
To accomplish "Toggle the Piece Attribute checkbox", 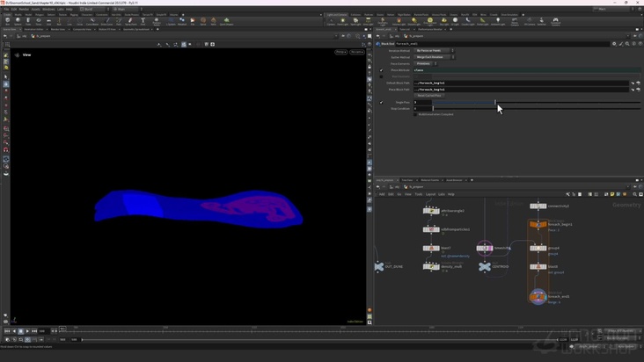I will [x=381, y=69].
